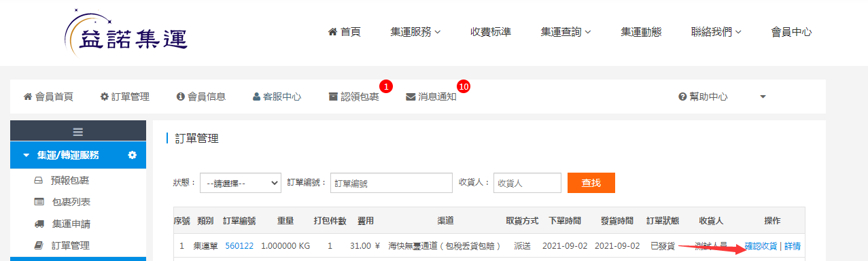This screenshot has height=261, width=868.
Task: Go to 首頁 home link
Action: click(x=345, y=32)
